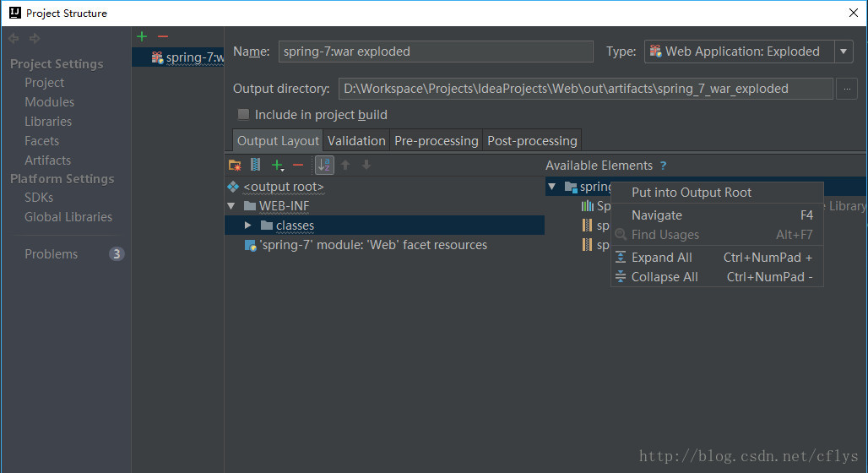The image size is (868, 473).
Task: Click the forward navigation arrow
Action: [35, 38]
